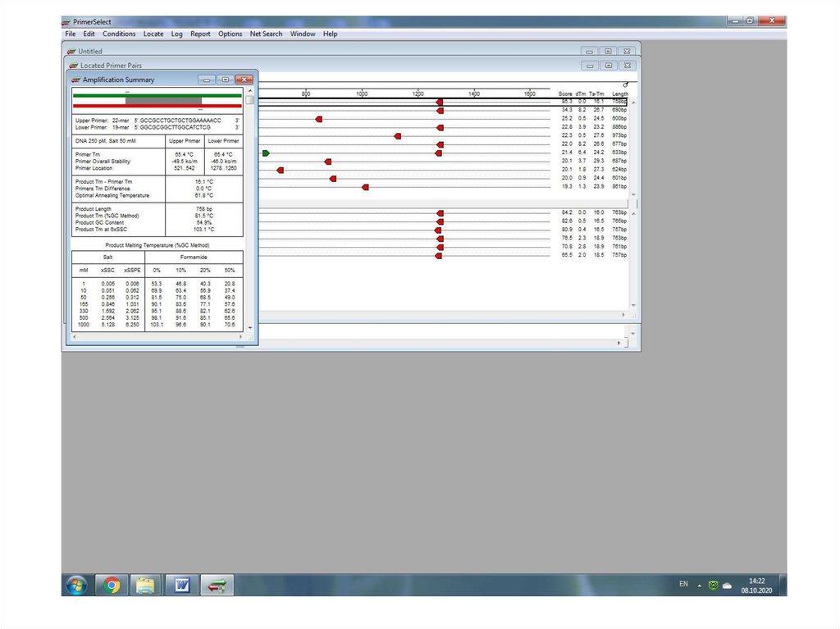Close the Amplification Summary window
Screen dimensions: 840x629
(244, 80)
